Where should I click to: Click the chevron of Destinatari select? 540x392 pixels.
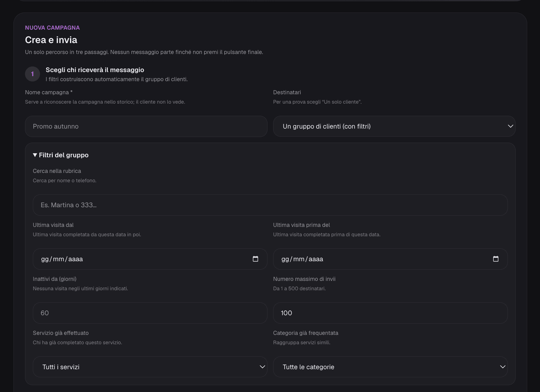pos(510,126)
